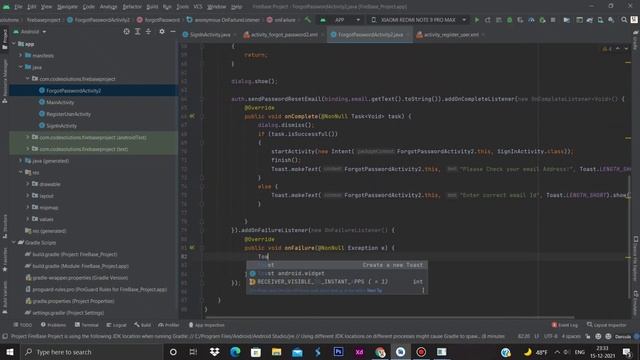Open Microsoft Edge from the taskbar
Image resolution: width=640 pixels, height=360 pixels.
235,352
